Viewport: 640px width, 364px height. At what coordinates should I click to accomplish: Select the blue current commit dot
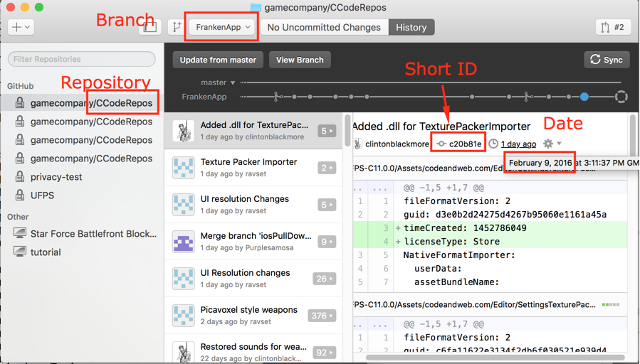click(584, 97)
